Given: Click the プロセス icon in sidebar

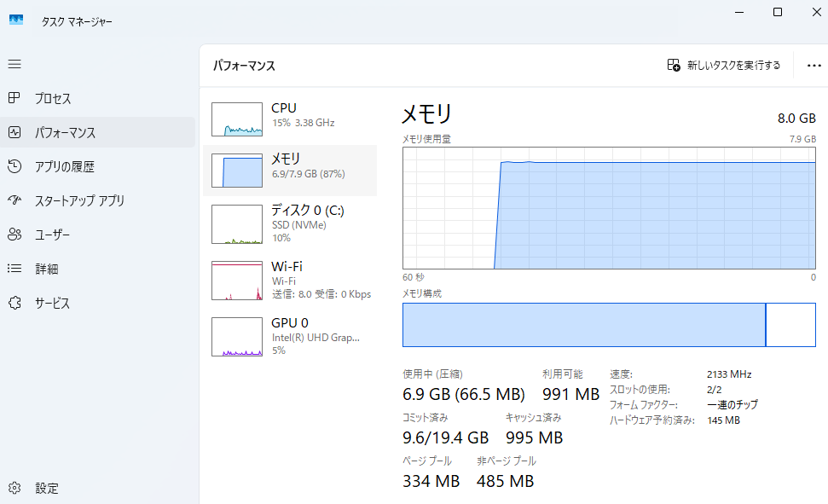Looking at the screenshot, I should point(14,98).
